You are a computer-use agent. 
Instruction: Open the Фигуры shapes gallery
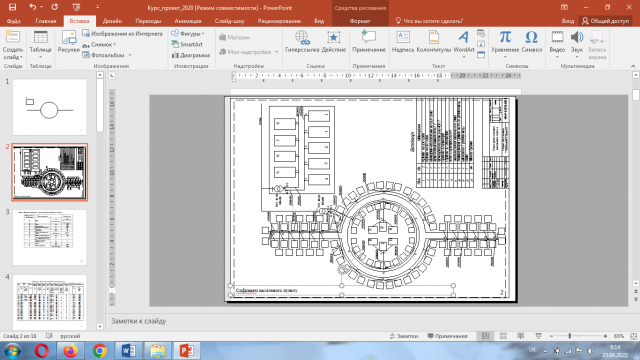click(x=188, y=33)
